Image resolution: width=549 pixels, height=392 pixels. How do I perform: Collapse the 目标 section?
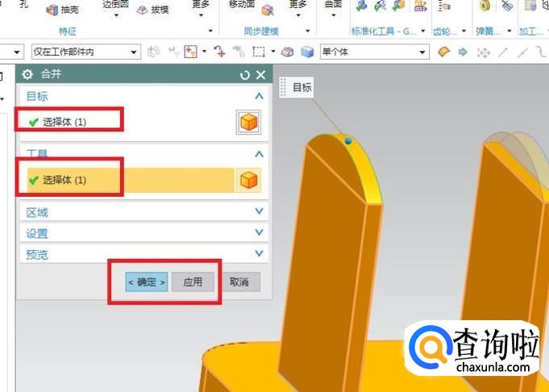[259, 96]
